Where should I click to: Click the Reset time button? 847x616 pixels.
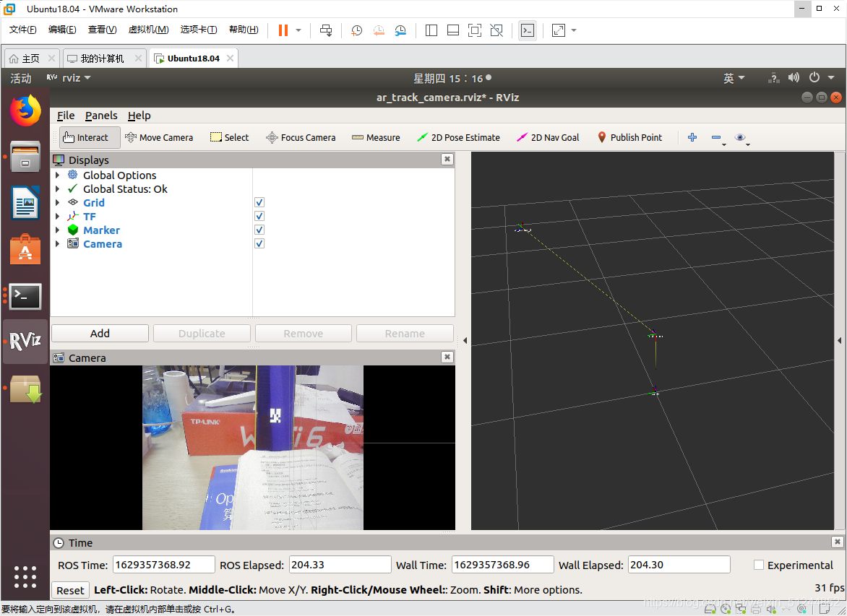pos(70,590)
